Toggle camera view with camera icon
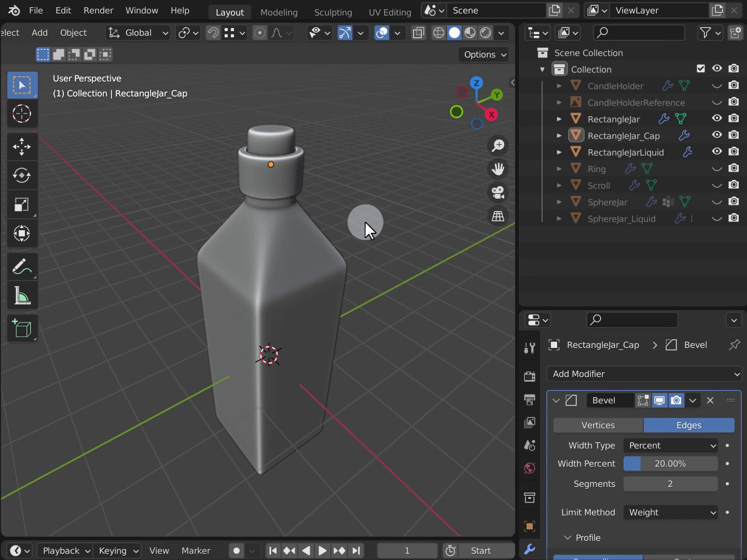 498,193
